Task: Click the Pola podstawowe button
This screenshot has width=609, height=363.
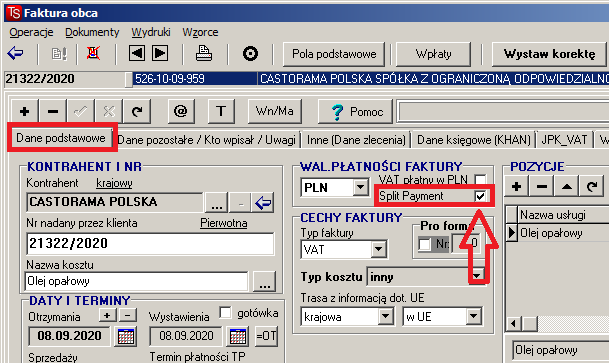Action: [334, 54]
